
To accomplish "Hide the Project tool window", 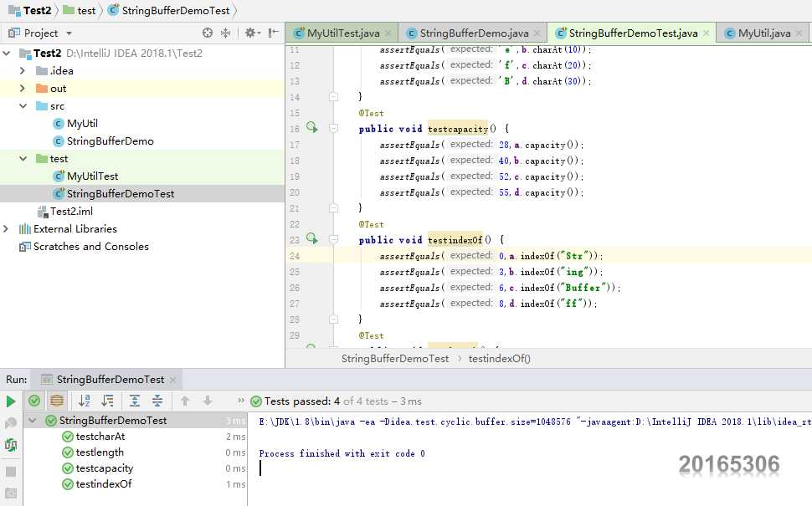I will click(273, 33).
